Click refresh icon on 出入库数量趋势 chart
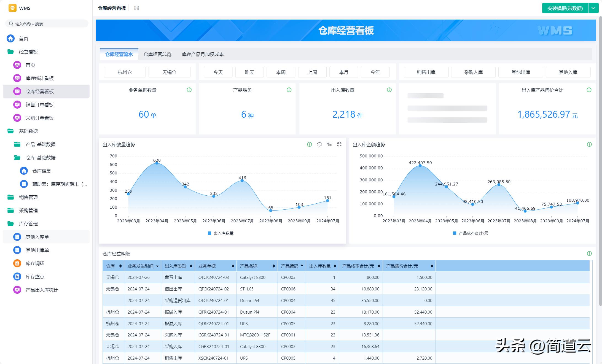This screenshot has width=602, height=364. [x=319, y=144]
